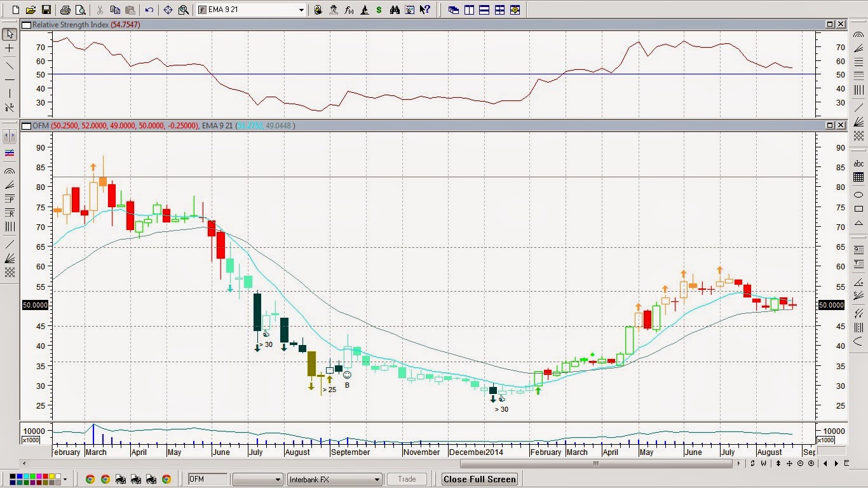This screenshot has height=488, width=868.
Task: Zoom out with the circled minus icon
Action: (x=800, y=463)
